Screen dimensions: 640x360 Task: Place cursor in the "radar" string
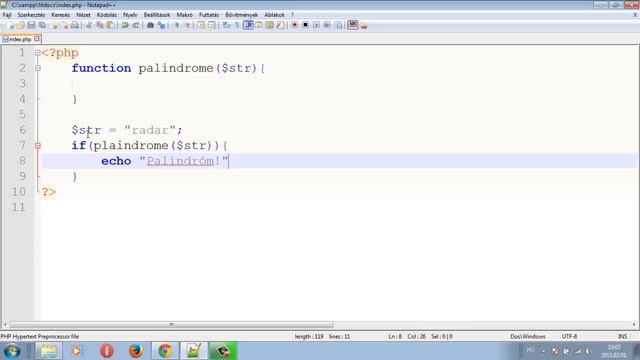tap(150, 130)
